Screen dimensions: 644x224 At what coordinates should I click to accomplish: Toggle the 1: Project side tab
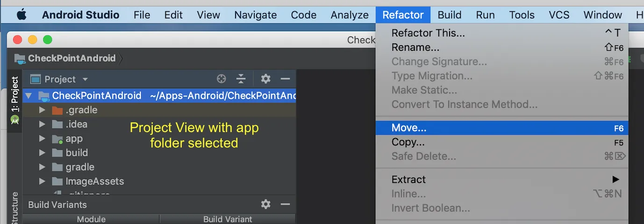(x=14, y=101)
